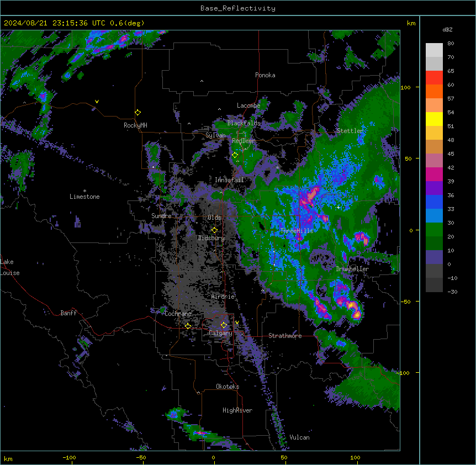The image size is (476, 465).
Task: Select the blue 33–36 dBZ legend swatch
Action: click(x=434, y=202)
